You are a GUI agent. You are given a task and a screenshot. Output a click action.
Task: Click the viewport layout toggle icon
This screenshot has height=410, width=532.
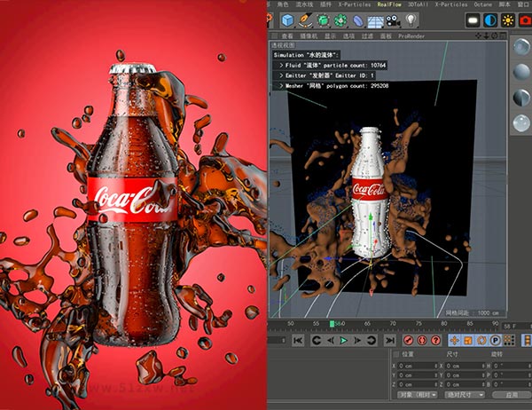pyautogui.click(x=503, y=35)
